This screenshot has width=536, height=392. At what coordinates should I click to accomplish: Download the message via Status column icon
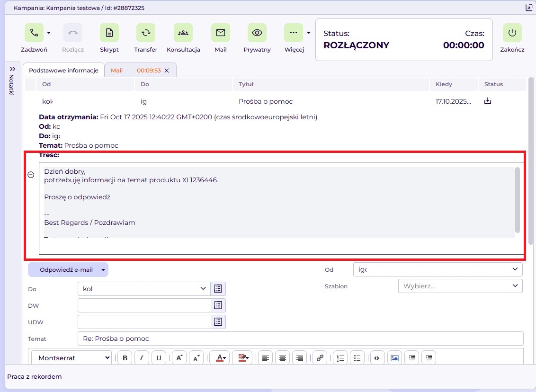[x=487, y=101]
